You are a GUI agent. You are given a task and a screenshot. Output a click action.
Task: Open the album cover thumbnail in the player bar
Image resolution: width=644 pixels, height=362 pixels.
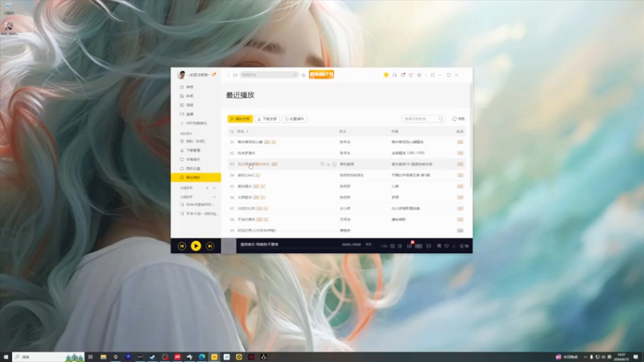pyautogui.click(x=229, y=246)
